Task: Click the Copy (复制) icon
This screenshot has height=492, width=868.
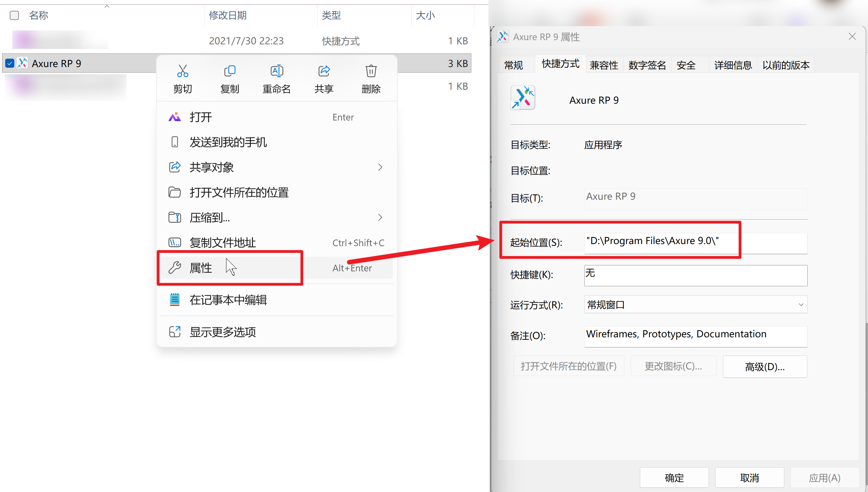Action: (230, 71)
